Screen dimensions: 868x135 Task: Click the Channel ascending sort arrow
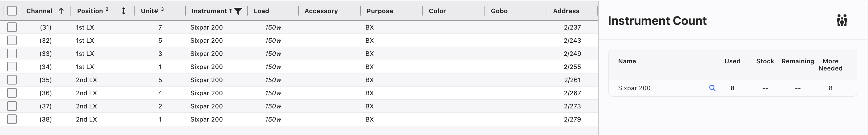tap(61, 11)
